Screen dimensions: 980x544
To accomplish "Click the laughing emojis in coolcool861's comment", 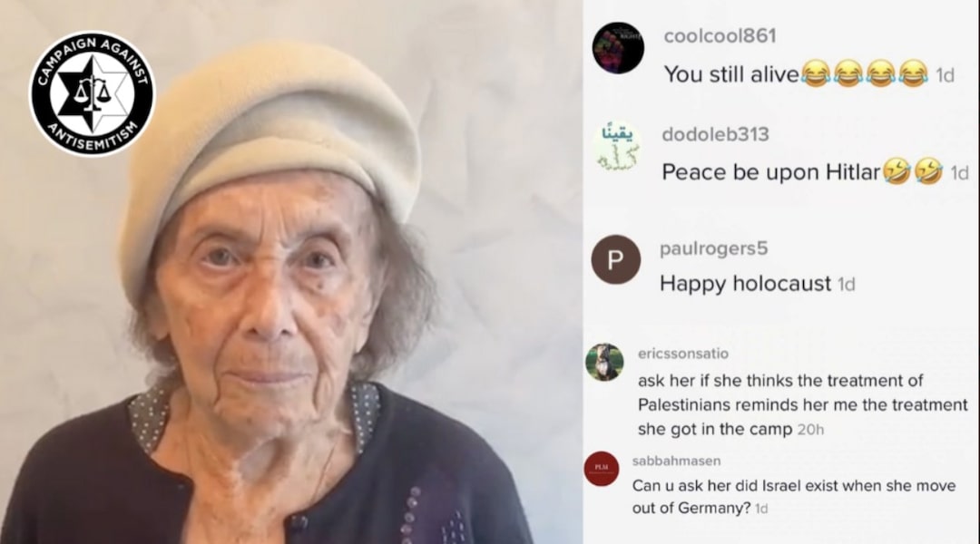I will 865,73.
